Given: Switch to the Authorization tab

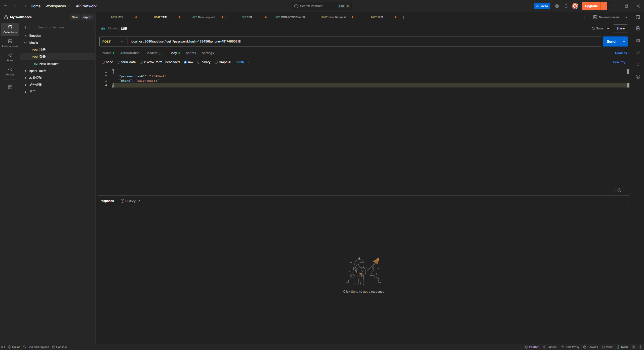Looking at the screenshot, I should [130, 53].
